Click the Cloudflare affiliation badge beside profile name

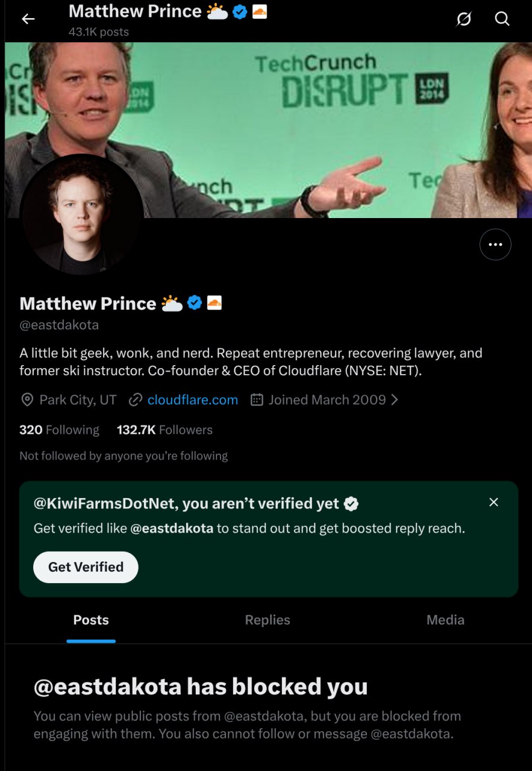pos(214,303)
